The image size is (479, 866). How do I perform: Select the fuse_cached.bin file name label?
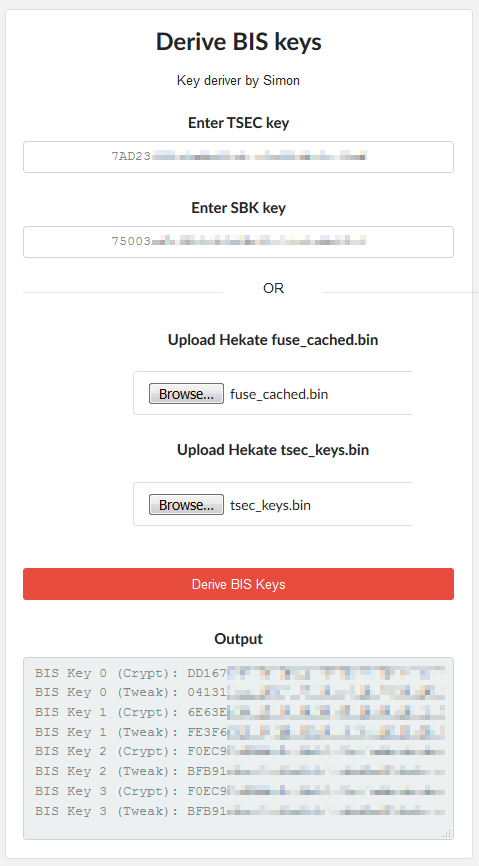click(279, 394)
